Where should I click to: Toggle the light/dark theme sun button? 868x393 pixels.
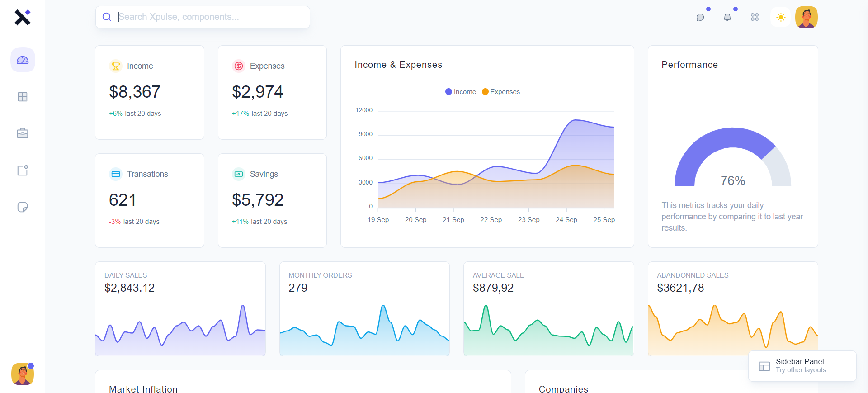click(x=781, y=17)
